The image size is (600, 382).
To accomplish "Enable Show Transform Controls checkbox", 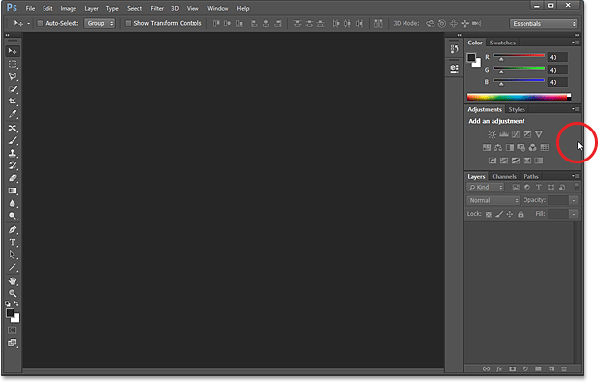I will [x=128, y=23].
